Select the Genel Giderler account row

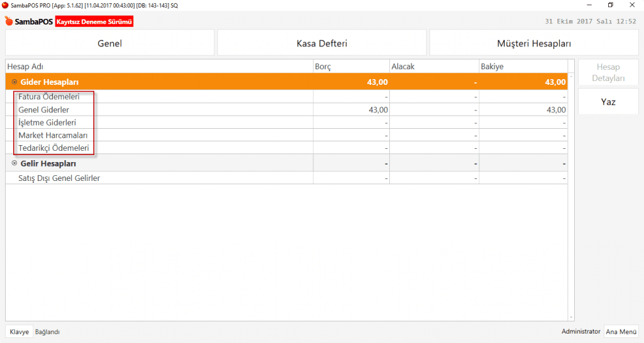tap(44, 110)
